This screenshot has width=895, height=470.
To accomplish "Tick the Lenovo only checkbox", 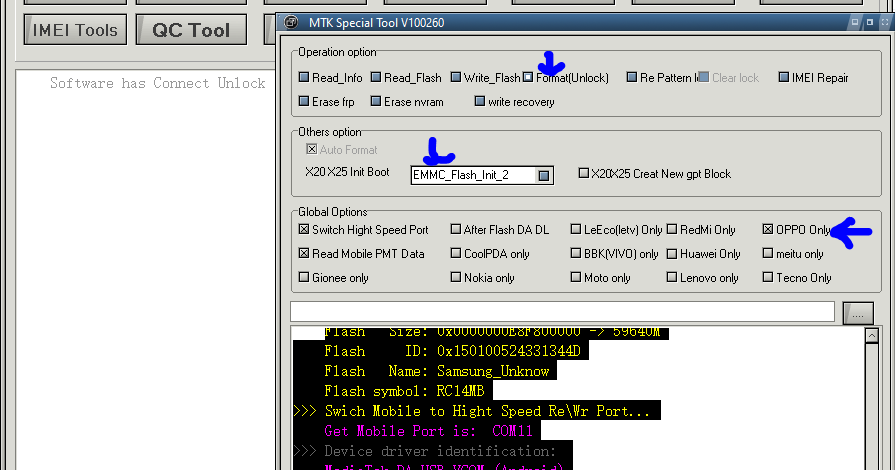I will point(672,277).
